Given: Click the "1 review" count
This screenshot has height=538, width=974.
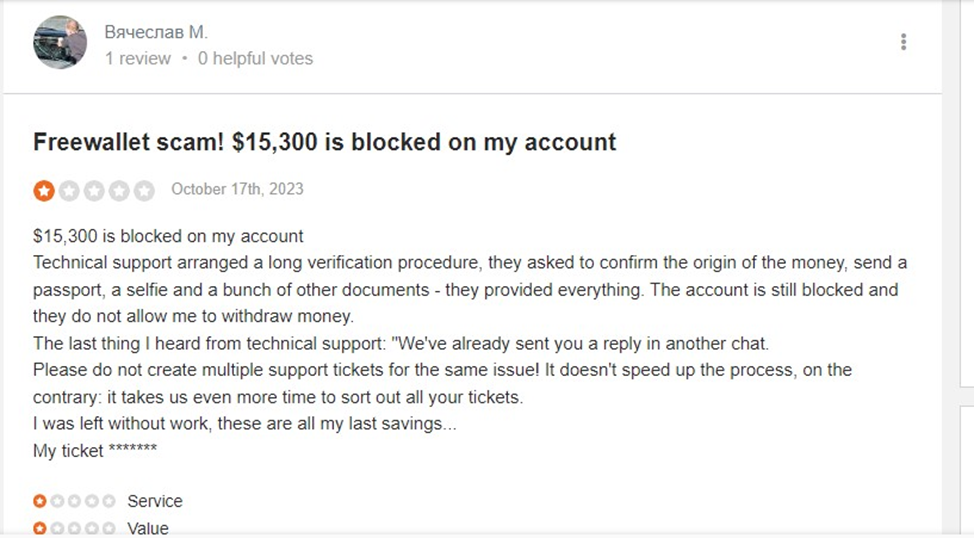Looking at the screenshot, I should point(138,59).
